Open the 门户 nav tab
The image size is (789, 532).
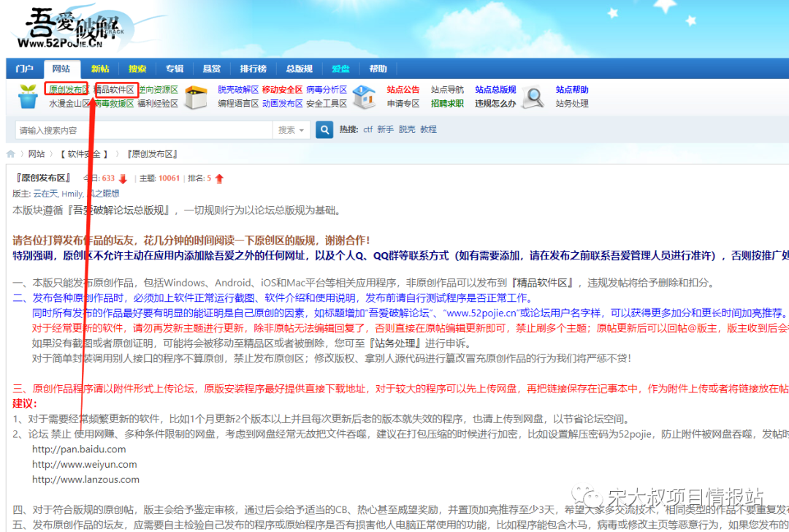[25, 69]
